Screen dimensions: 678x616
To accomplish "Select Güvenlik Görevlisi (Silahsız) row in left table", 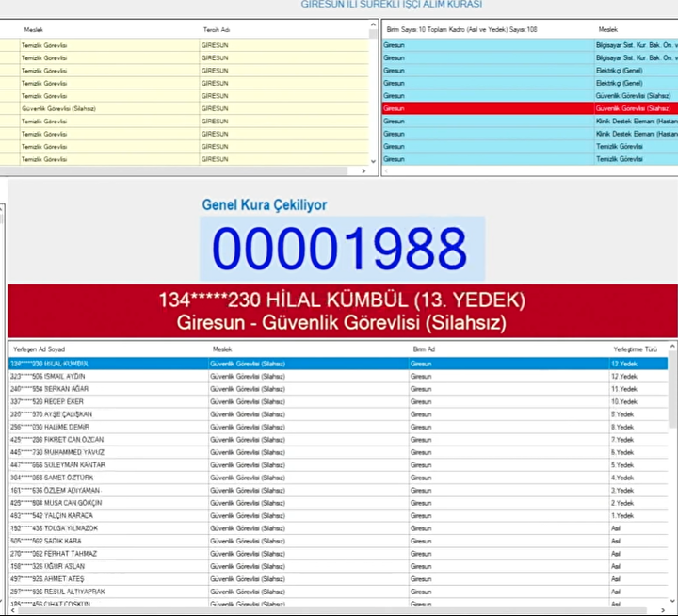I will click(x=185, y=108).
